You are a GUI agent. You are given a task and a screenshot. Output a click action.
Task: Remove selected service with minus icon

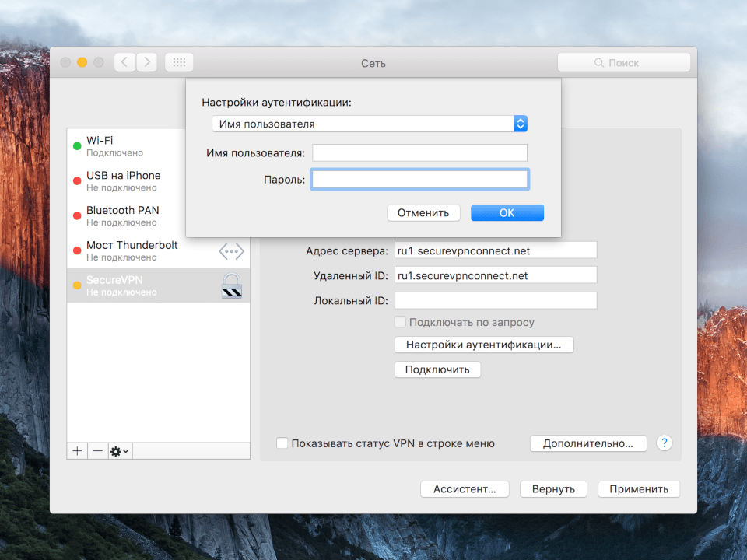coord(97,450)
